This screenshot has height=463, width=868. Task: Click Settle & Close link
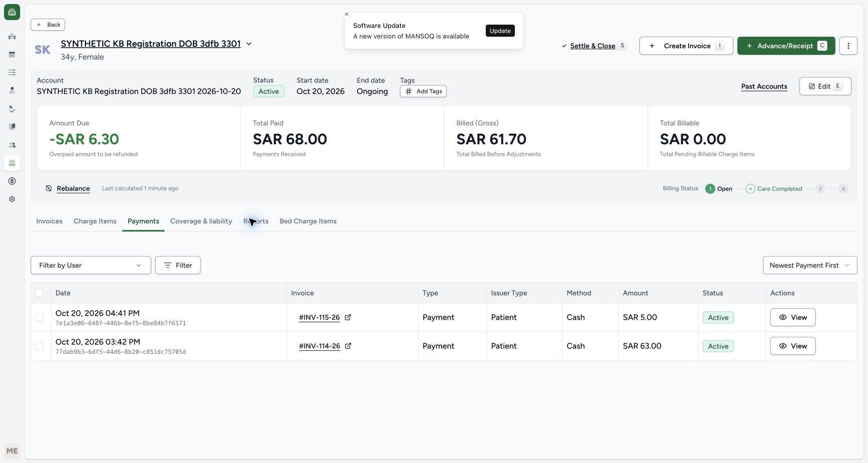[593, 46]
